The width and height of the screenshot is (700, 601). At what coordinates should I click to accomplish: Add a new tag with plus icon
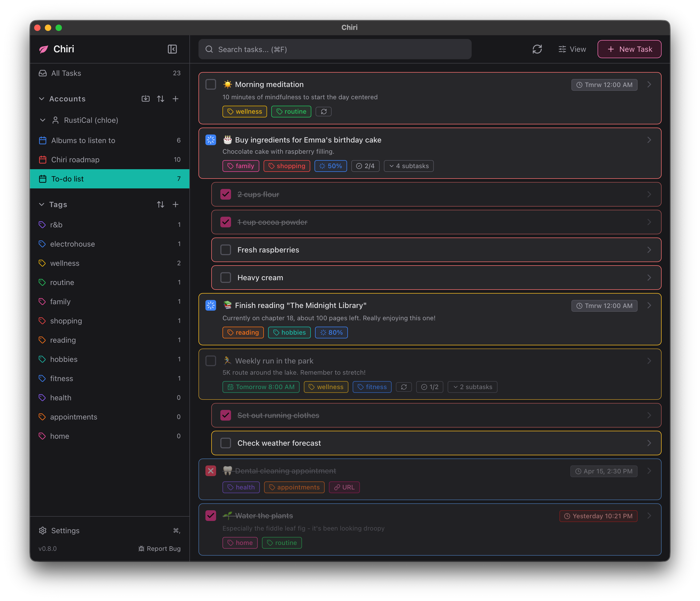tap(175, 204)
